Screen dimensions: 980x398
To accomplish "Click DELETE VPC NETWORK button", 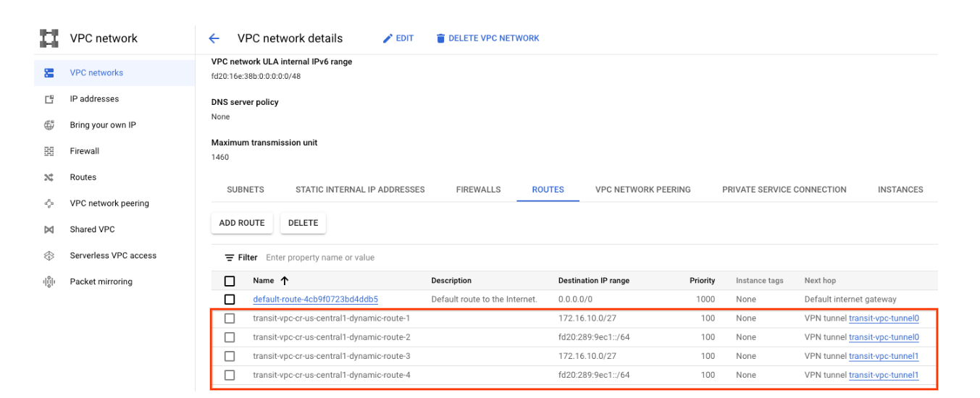I will pyautogui.click(x=487, y=38).
